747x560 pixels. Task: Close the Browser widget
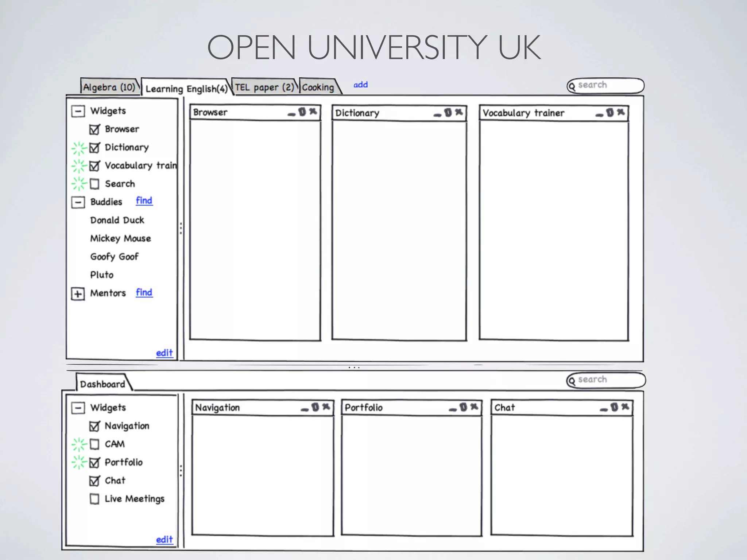tap(313, 112)
